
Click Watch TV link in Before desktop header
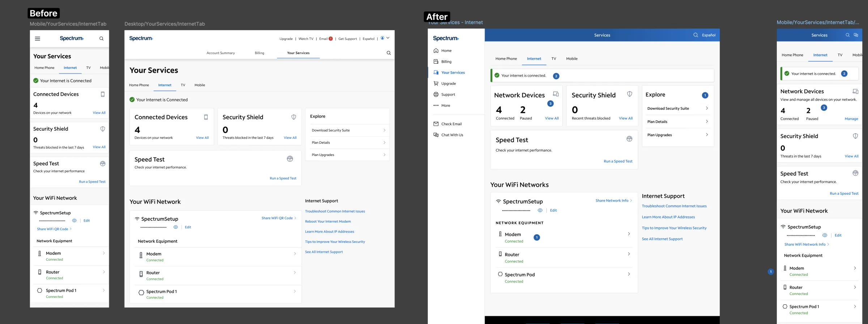pyautogui.click(x=306, y=39)
